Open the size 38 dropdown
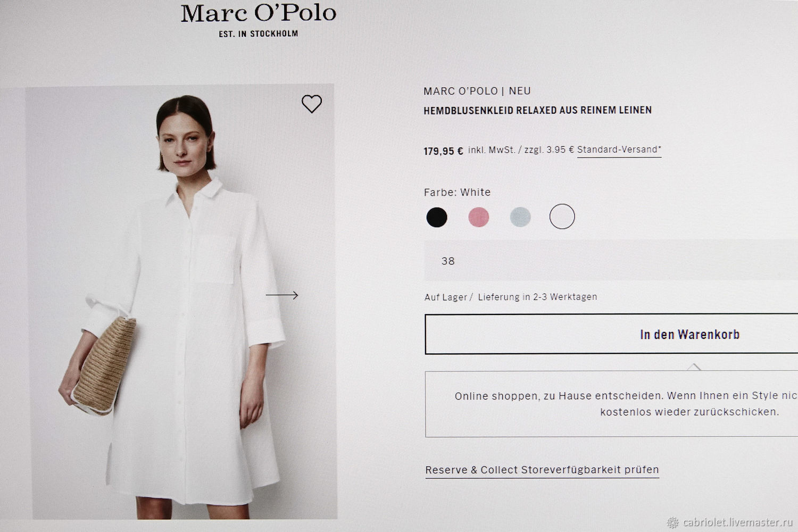Image resolution: width=798 pixels, height=532 pixels. coord(611,260)
